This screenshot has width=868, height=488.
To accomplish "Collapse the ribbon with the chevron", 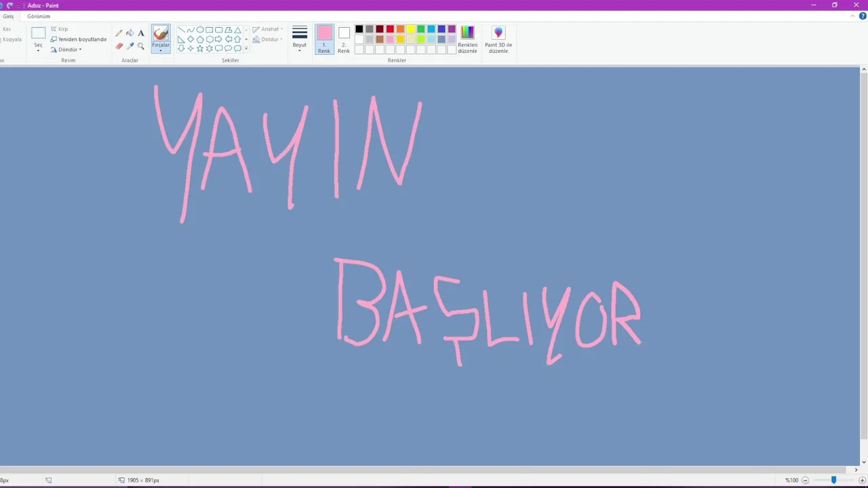I will pyautogui.click(x=853, y=16).
